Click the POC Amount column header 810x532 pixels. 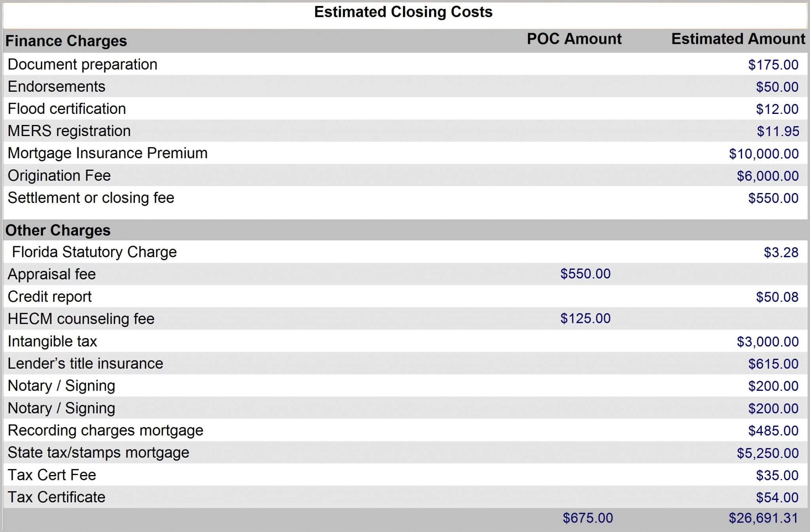click(x=574, y=39)
